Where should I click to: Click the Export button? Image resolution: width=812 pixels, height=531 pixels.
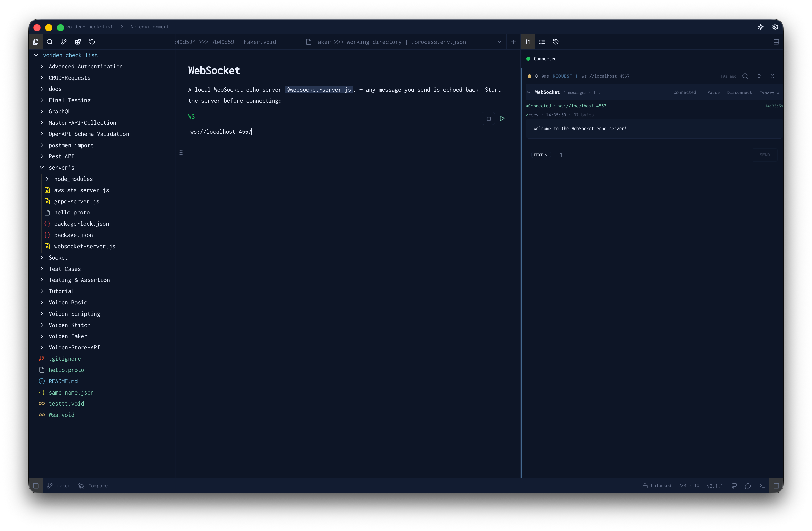(769, 93)
